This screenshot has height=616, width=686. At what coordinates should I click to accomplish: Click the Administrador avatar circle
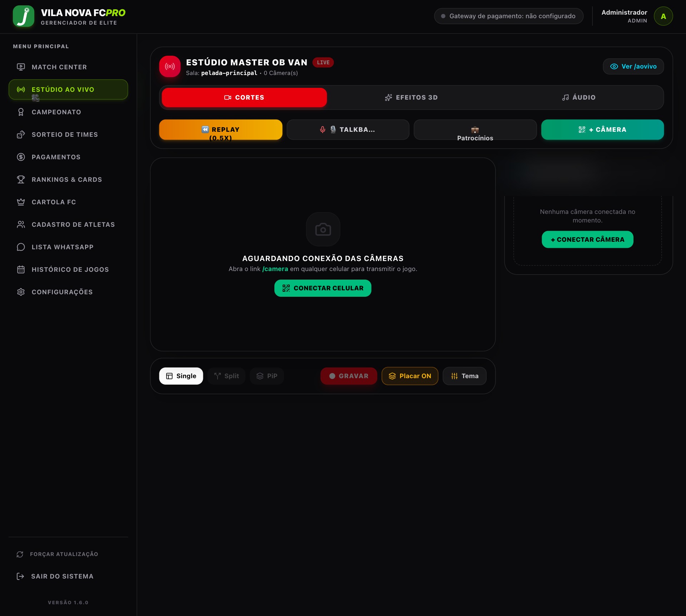[663, 16]
